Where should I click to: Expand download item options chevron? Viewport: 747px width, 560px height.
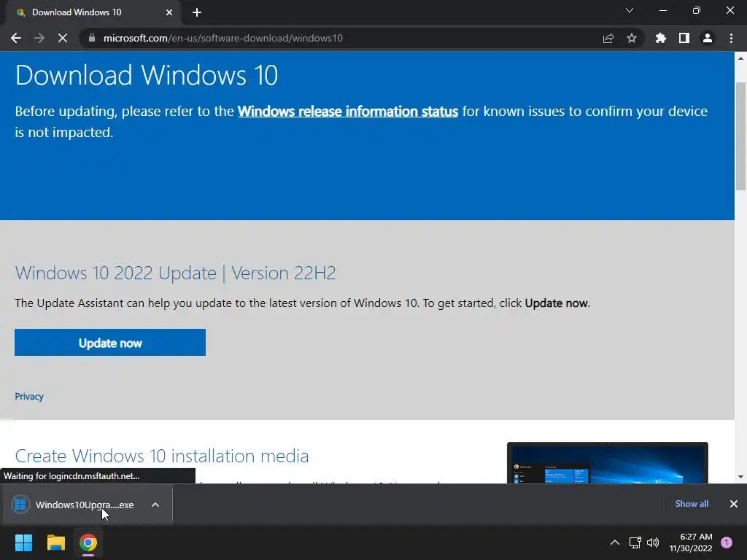[x=155, y=505]
